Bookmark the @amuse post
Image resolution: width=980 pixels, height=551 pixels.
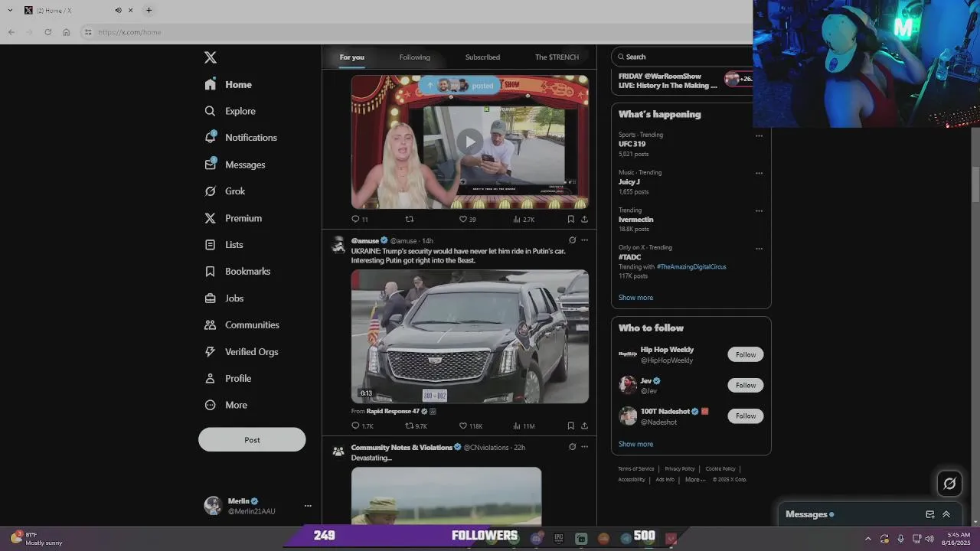click(570, 425)
